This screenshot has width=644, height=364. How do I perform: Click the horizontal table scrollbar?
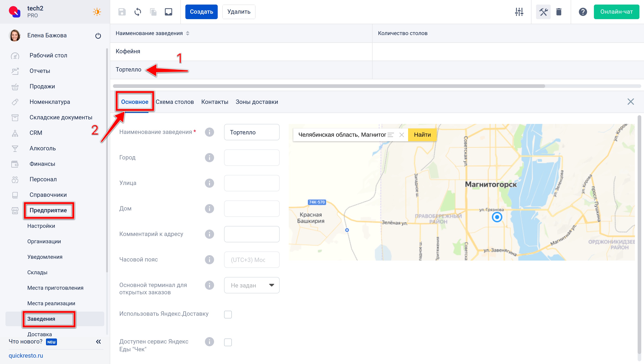click(x=329, y=86)
